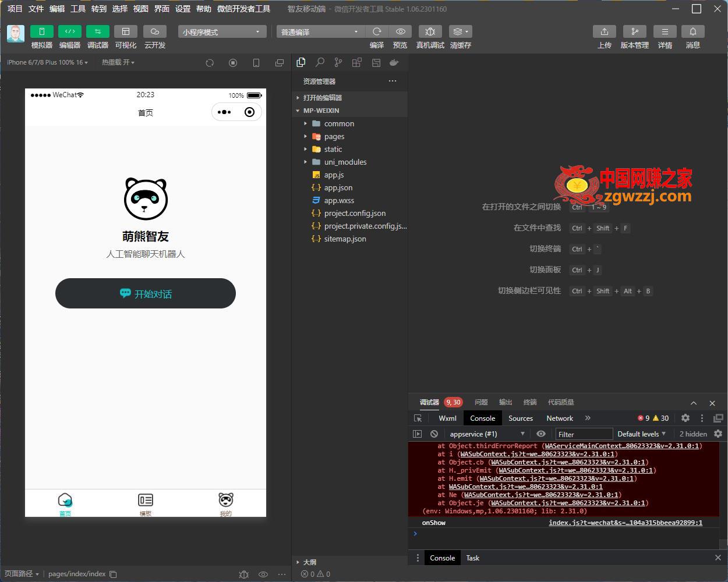
Task: Expand the static folder
Action: [x=349, y=149]
